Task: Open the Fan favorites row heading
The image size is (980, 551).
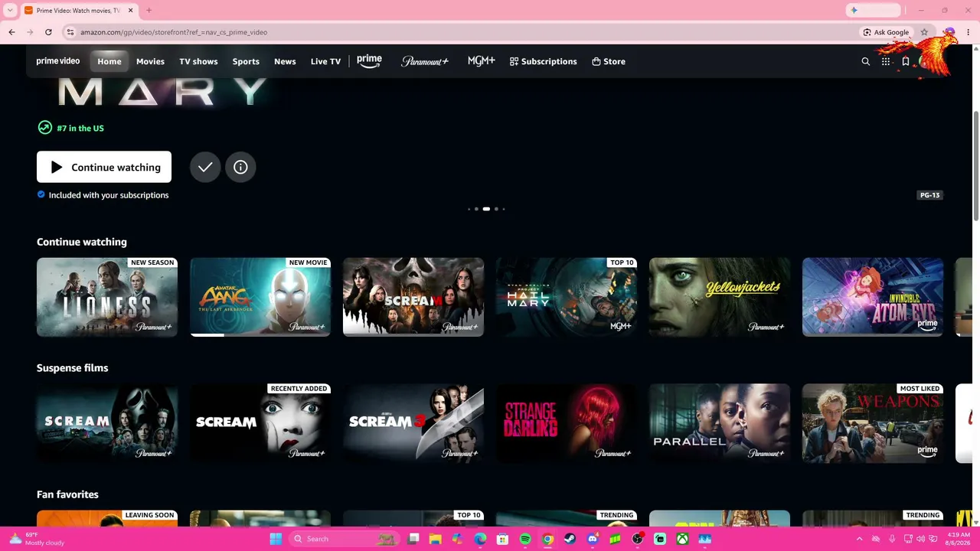Action: 67,494
